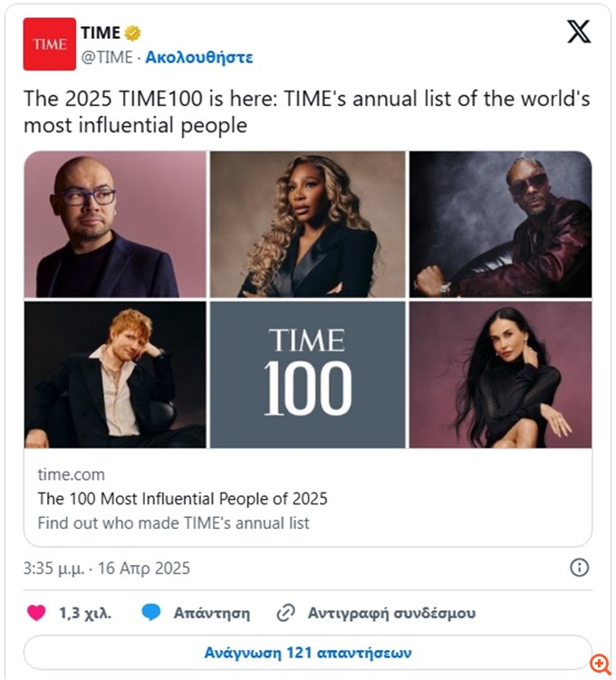Screen dimensions: 616x680
Task: Click the copy link chain icon
Action: click(x=285, y=613)
